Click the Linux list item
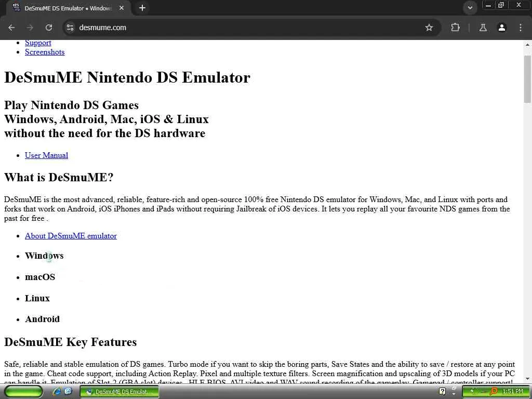Image resolution: width=532 pixels, height=399 pixels. click(x=37, y=298)
